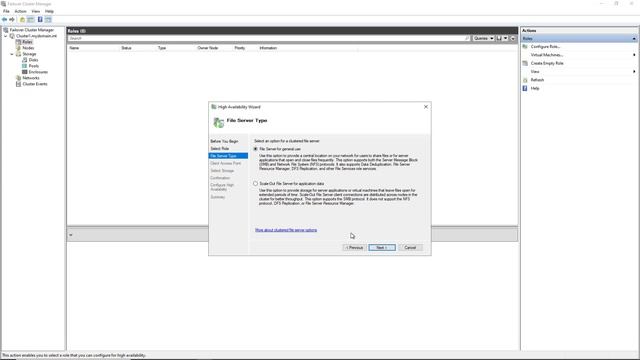640x360 pixels.
Task: Click the search magnifier icon in Roles search
Action: click(467, 38)
